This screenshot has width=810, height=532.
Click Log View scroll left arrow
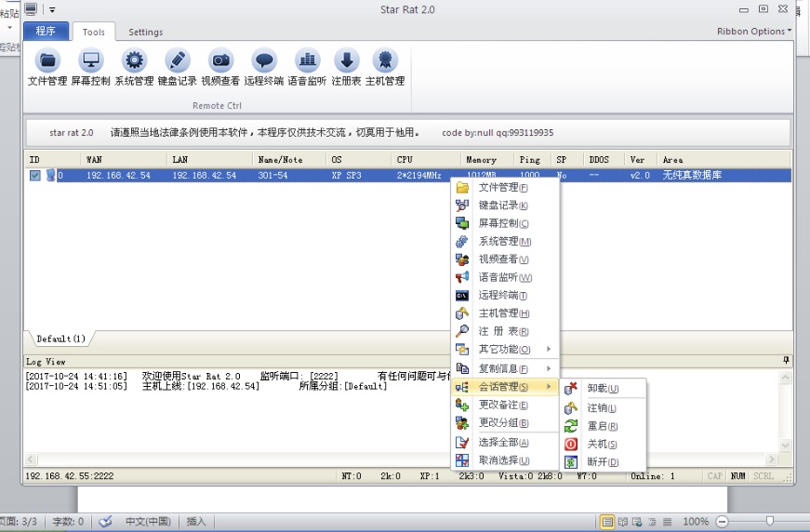pos(32,459)
